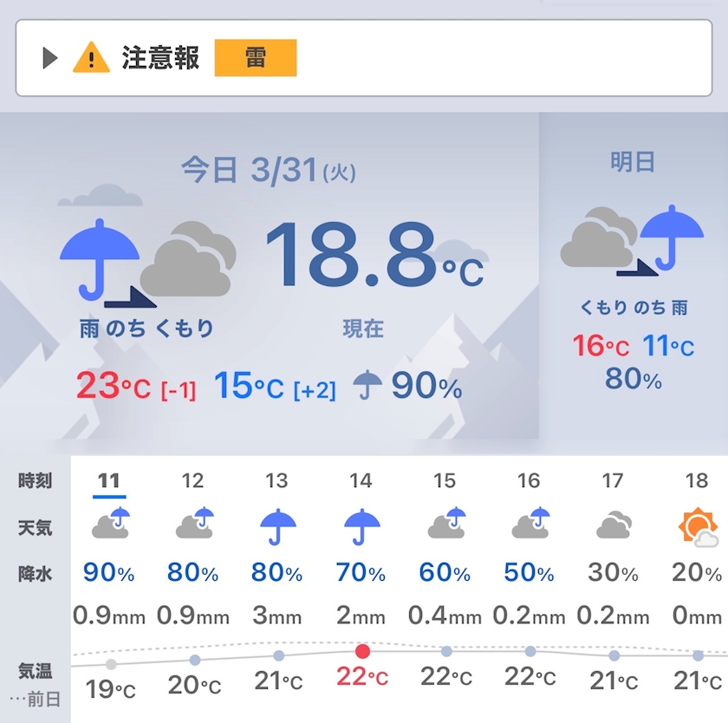Screen dimensions: 728x723
Task: Click the small umbrella beside 90%
Action: 369,385
